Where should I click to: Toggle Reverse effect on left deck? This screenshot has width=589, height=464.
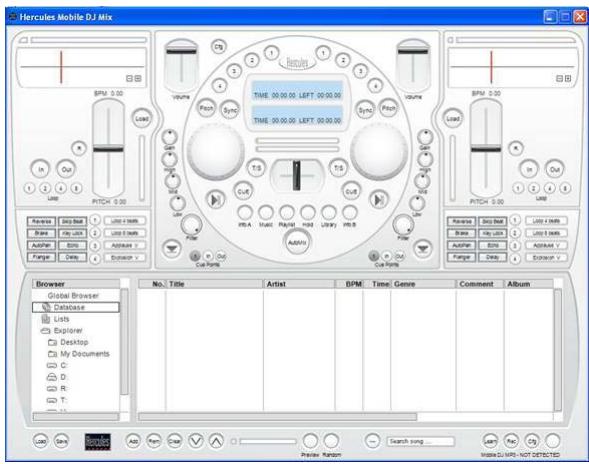pos(41,221)
